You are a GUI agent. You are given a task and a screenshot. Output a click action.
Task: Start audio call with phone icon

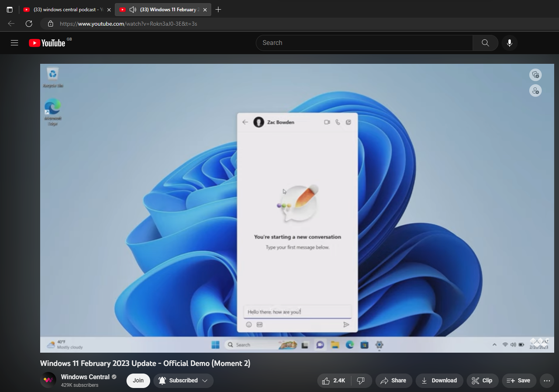click(x=338, y=122)
